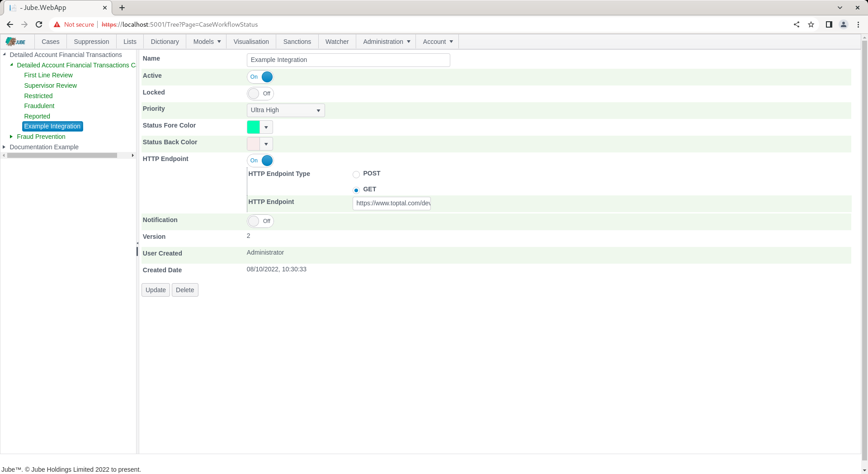
Task: Open the browser profile avatar
Action: [x=844, y=24]
